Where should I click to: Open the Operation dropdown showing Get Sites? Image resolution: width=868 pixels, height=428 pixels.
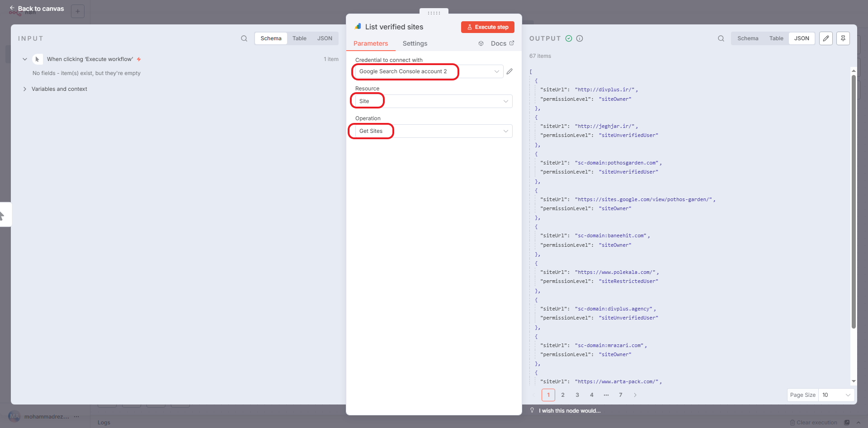click(x=433, y=131)
